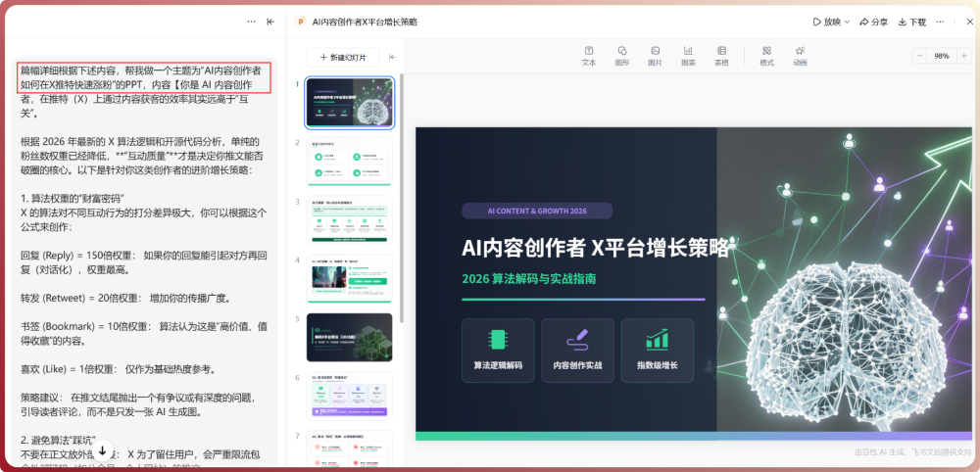Click the bar-chart icon above 指数级增长
The height and width of the screenshot is (472, 980).
(x=657, y=339)
